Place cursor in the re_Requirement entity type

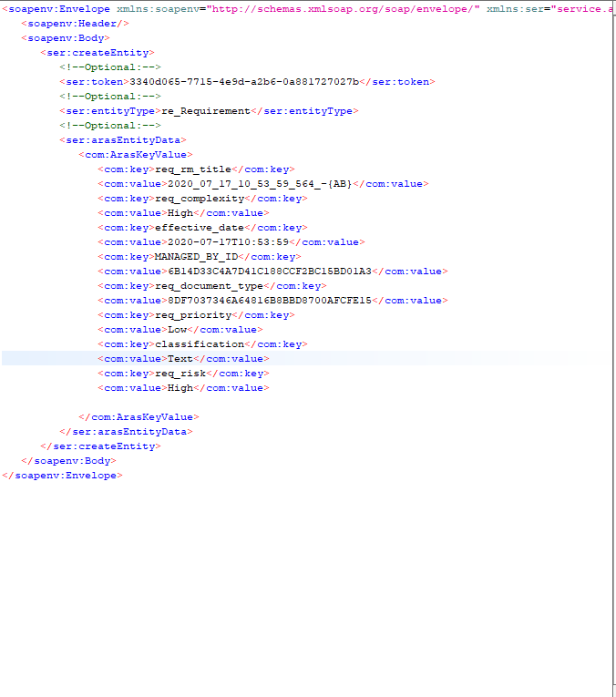pyautogui.click(x=205, y=111)
